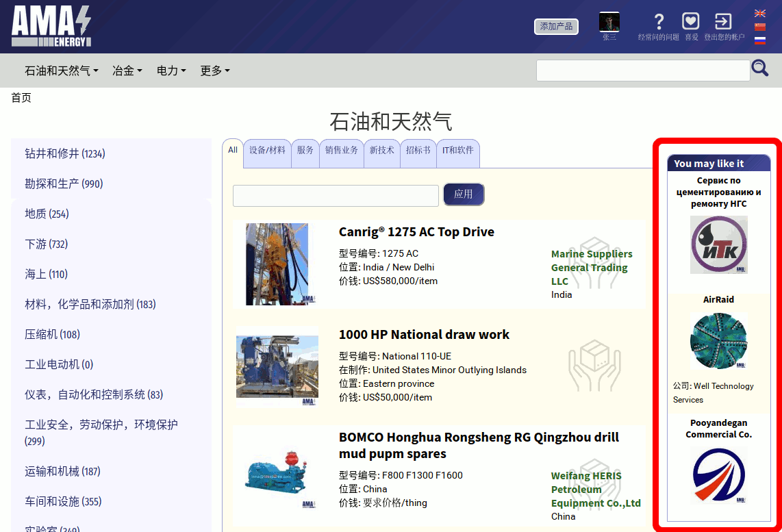Image resolution: width=782 pixels, height=532 pixels.
Task: Open the AirRaid suggestion title
Action: [719, 300]
